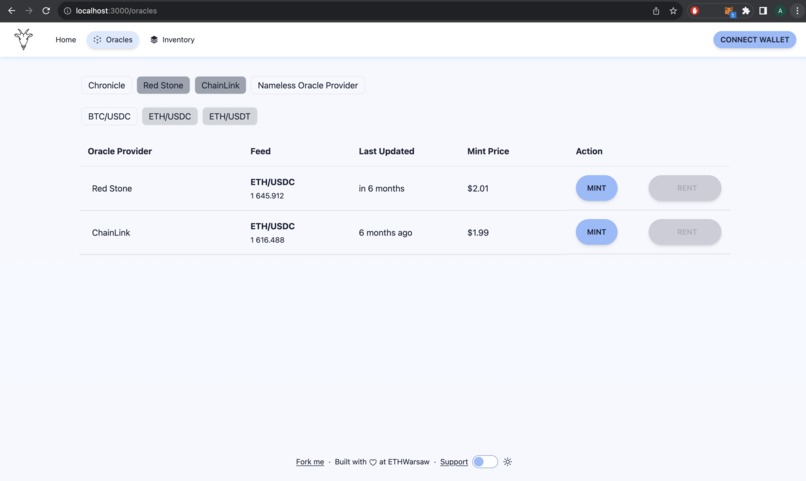Toggle the browser side panel icon
Screen dimensions: 806x481
[x=763, y=11]
